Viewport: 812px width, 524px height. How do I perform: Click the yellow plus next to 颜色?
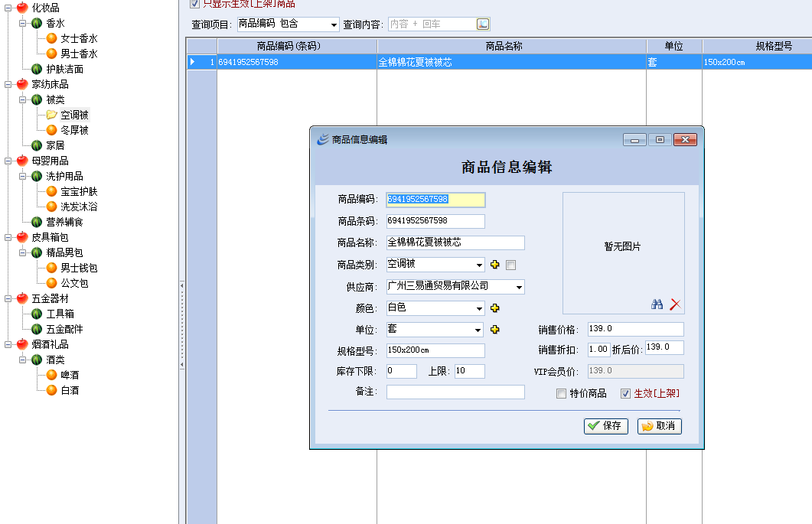coord(494,308)
